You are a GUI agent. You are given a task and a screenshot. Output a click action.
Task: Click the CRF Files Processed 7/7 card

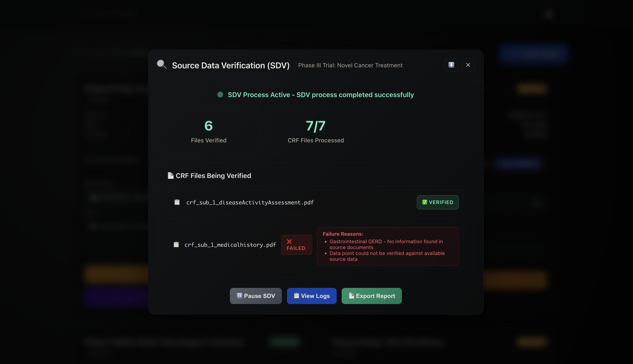[x=315, y=130]
